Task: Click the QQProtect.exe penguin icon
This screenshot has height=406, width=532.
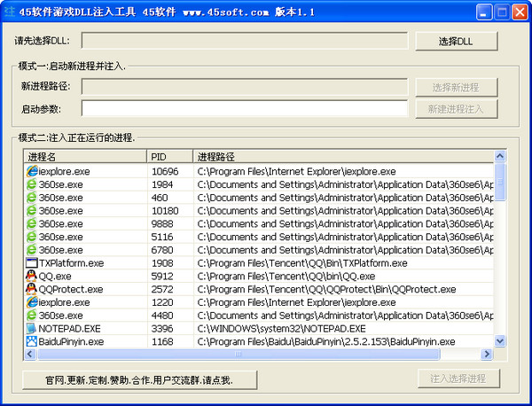Action: click(32, 289)
